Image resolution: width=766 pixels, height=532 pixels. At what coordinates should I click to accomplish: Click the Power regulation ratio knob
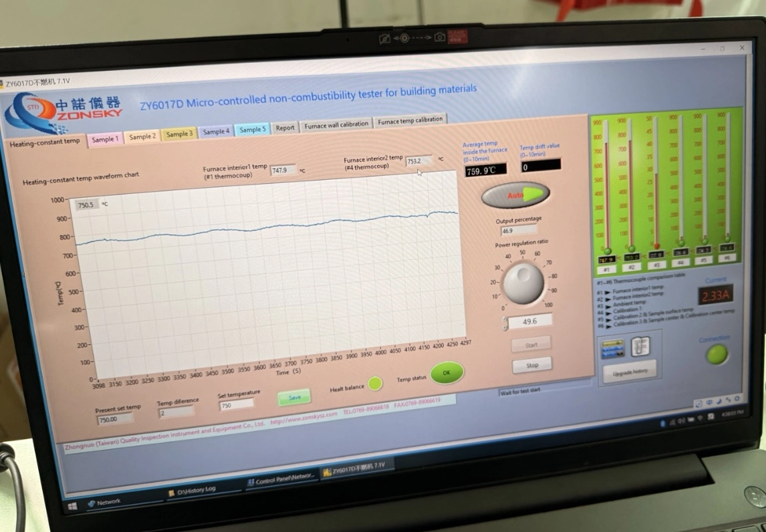pyautogui.click(x=523, y=283)
